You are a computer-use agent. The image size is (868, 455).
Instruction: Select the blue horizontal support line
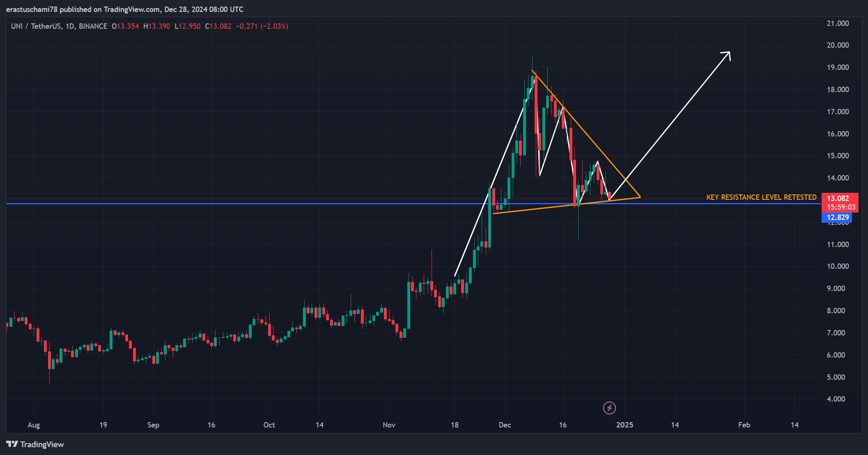tap(246, 203)
